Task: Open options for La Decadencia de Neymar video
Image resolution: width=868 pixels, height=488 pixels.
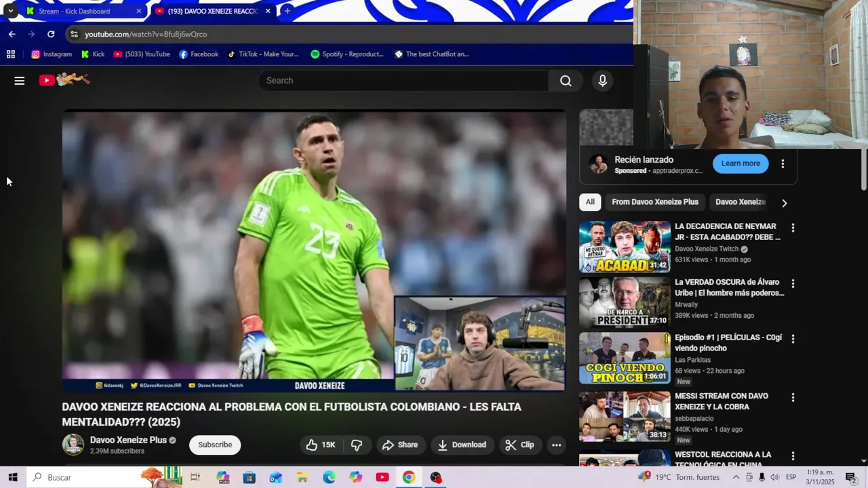Action: pyautogui.click(x=793, y=228)
